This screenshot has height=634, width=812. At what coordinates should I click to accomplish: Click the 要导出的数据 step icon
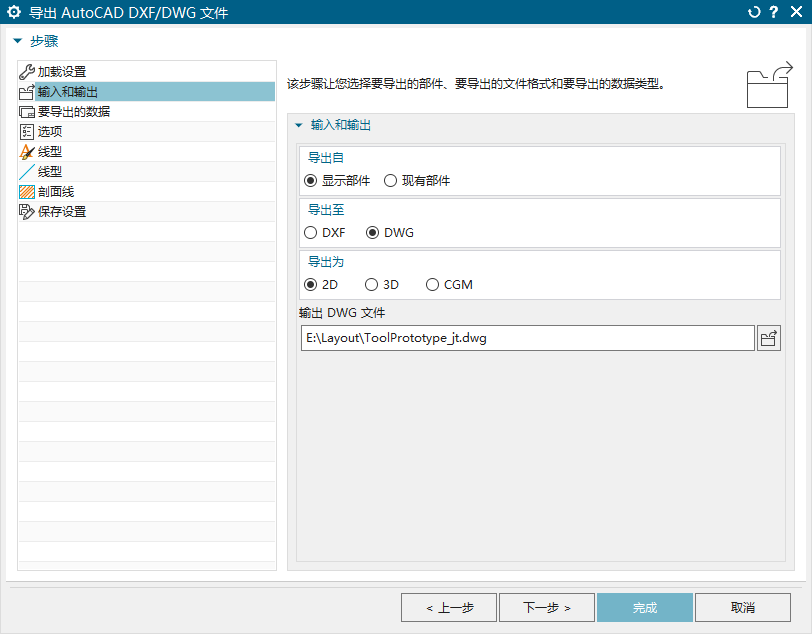(x=27, y=111)
